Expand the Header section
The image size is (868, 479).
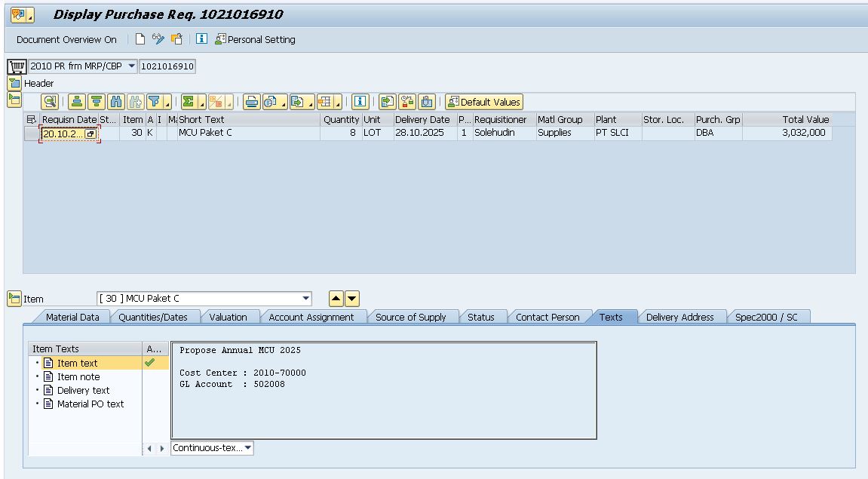click(x=14, y=83)
